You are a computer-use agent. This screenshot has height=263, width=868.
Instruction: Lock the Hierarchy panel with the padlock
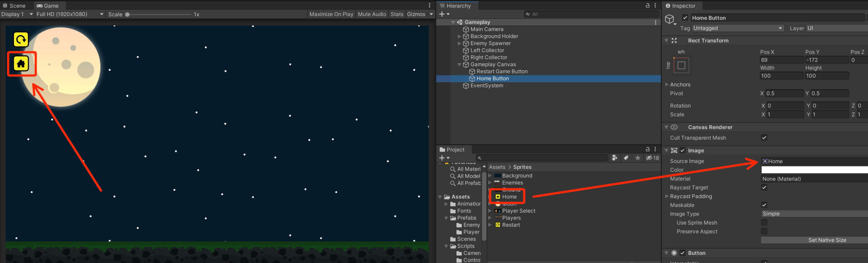pos(647,5)
